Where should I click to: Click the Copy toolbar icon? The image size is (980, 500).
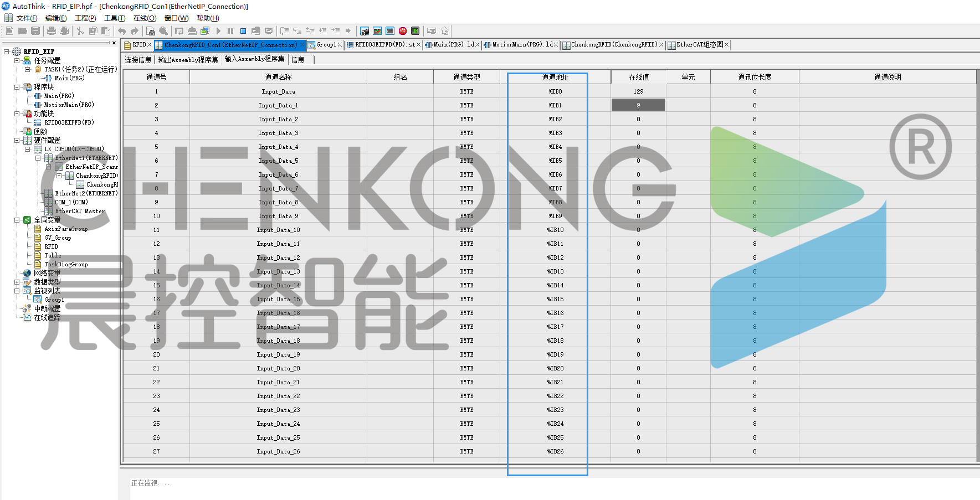pos(93,31)
